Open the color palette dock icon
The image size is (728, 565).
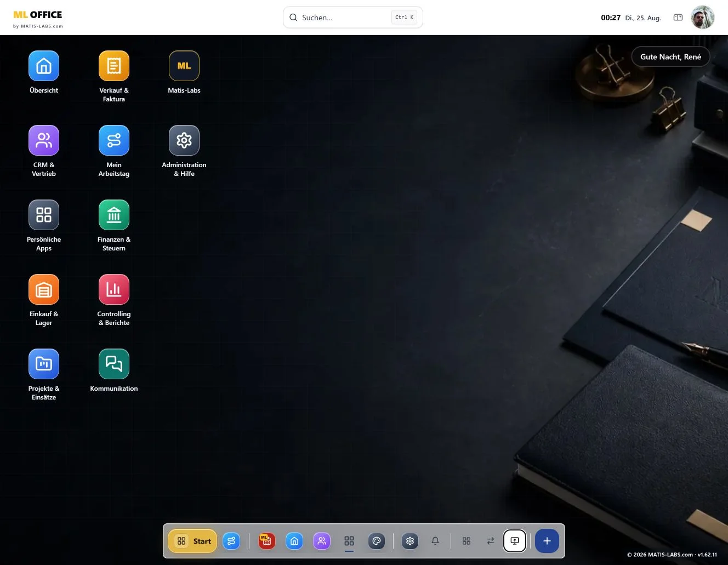(377, 541)
